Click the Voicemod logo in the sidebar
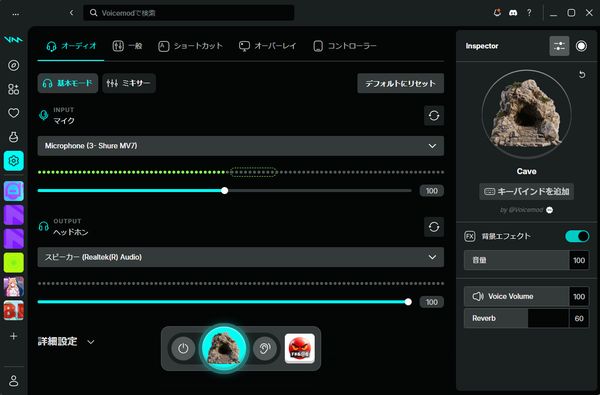 pos(13,40)
